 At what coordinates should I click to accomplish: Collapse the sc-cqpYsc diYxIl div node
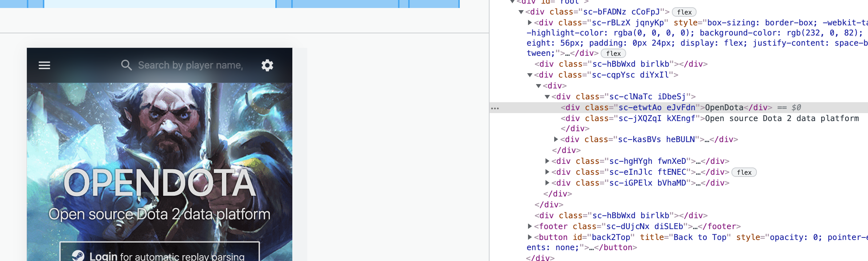pos(530,75)
